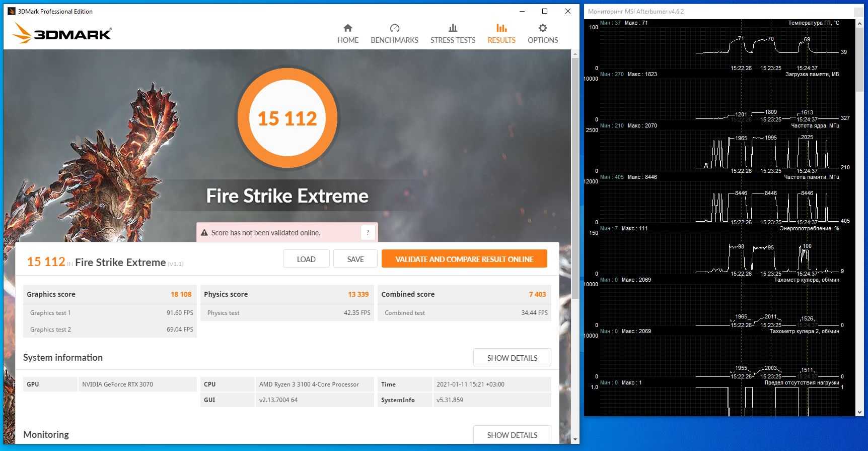
Task: Click the 3DMark vertical scrollbar thumb
Action: [x=575, y=176]
